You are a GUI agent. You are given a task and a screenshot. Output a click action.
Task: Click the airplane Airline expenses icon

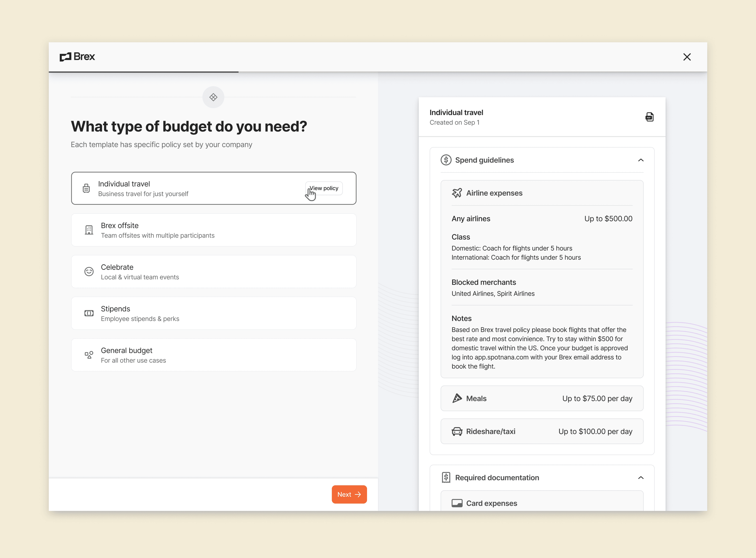coord(457,193)
